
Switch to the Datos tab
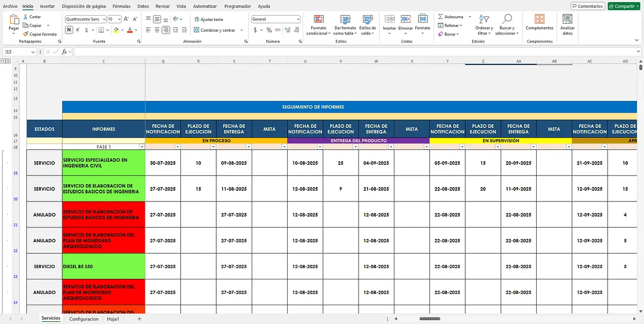tap(143, 6)
